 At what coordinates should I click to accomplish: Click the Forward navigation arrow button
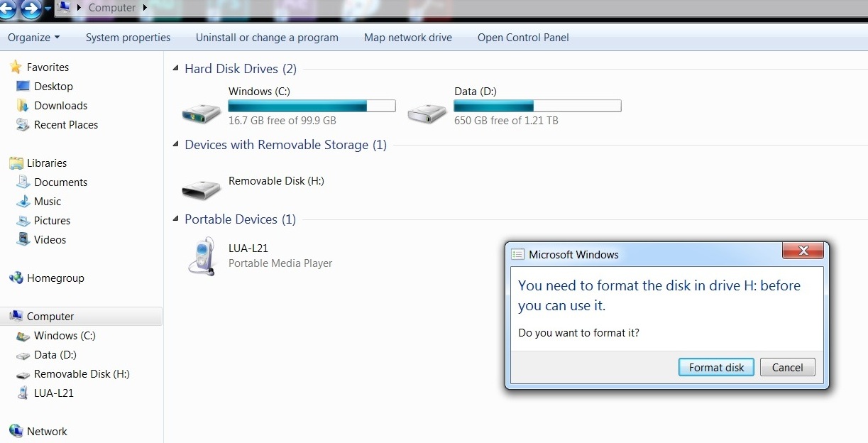pos(31,8)
